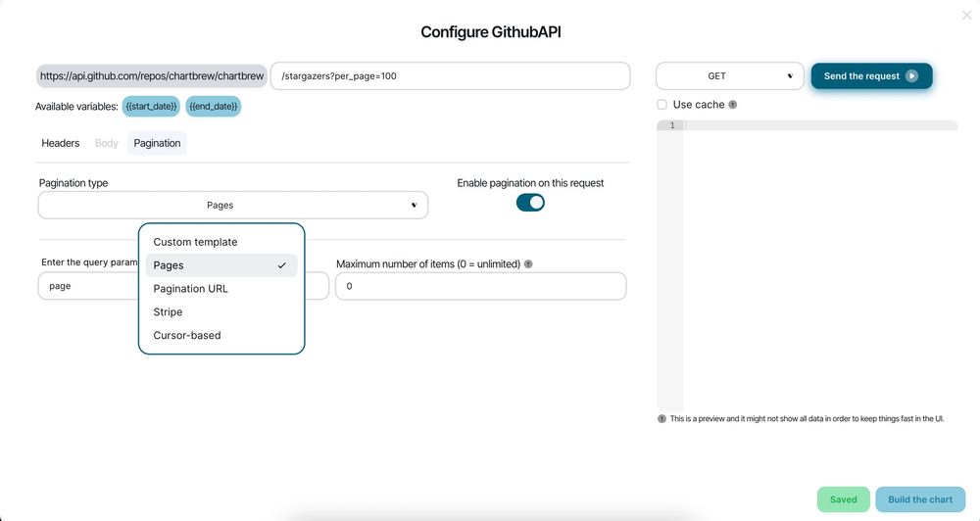
Task: Click info icon next to Maximum number of items
Action: point(528,264)
